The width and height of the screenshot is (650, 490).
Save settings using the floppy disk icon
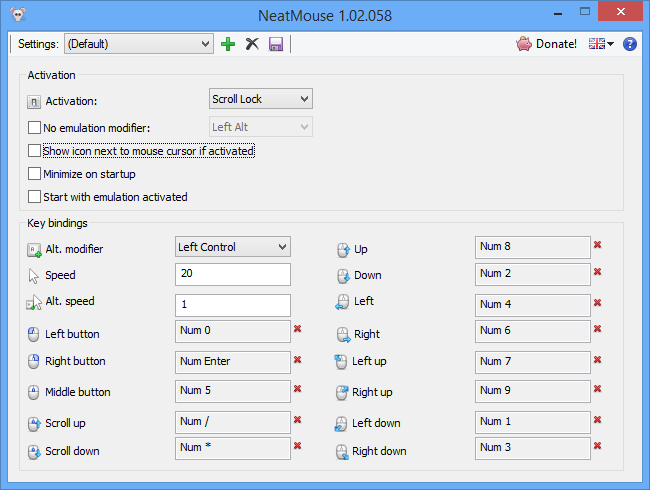click(276, 44)
